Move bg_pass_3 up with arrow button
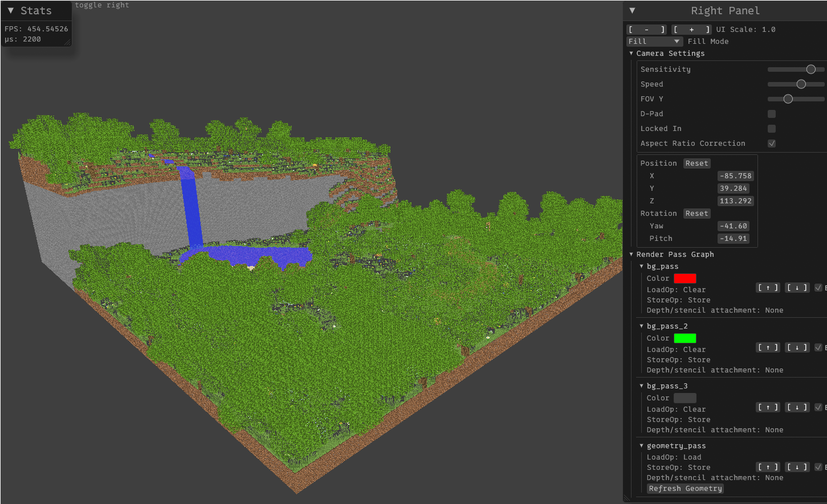827x504 pixels. (x=768, y=407)
